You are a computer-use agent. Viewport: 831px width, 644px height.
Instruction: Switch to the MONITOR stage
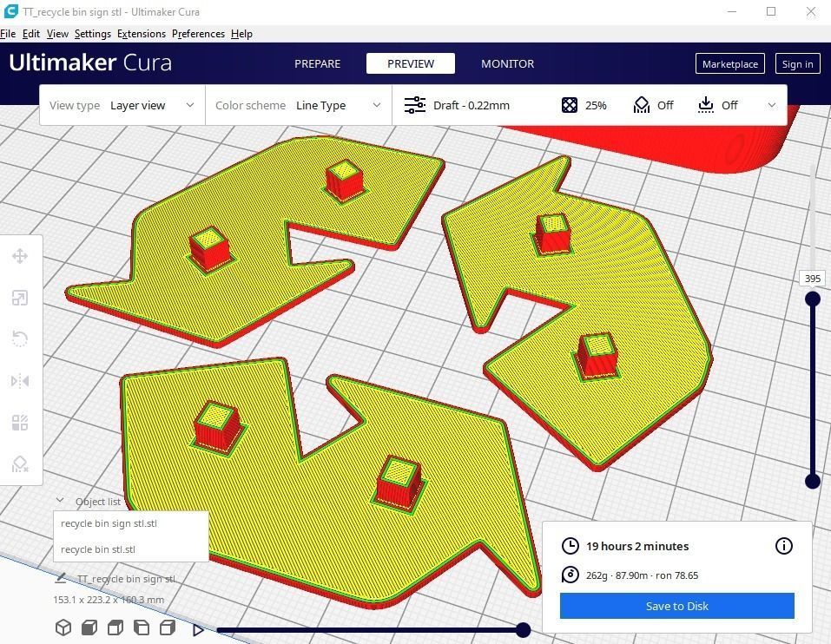tap(508, 63)
